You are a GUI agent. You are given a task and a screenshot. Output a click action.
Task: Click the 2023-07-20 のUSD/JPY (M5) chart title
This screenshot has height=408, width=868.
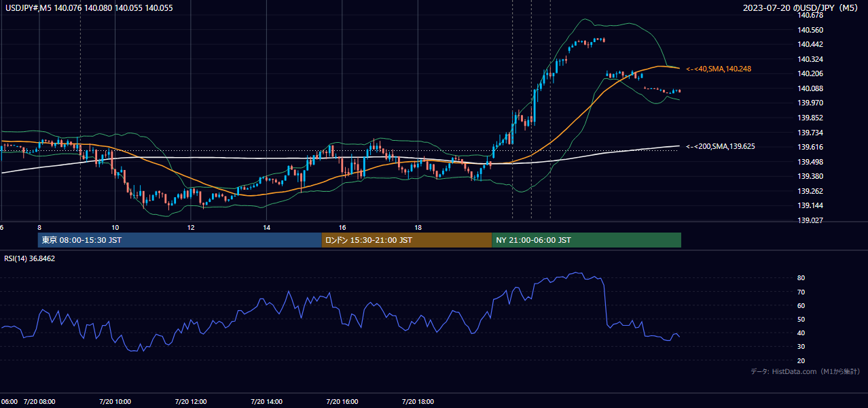click(801, 7)
